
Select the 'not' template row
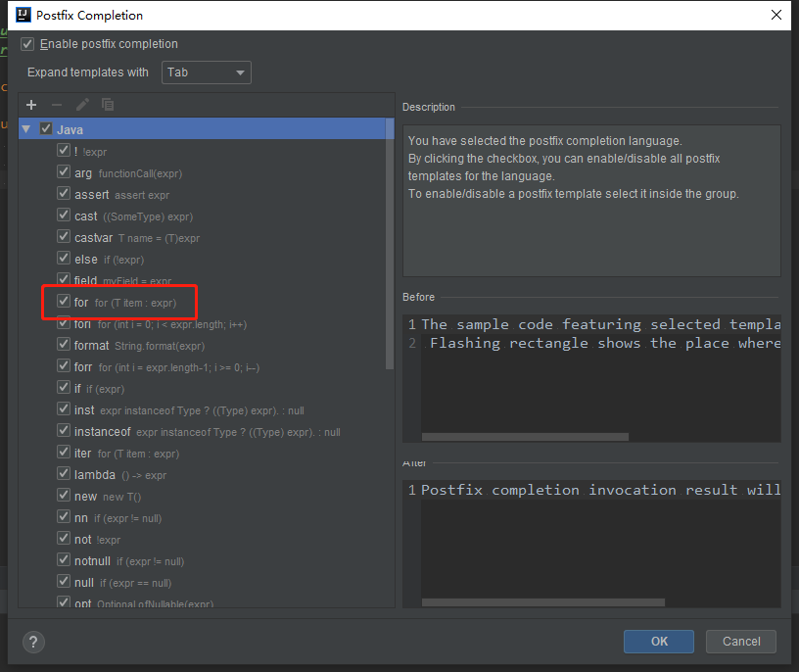click(203, 540)
